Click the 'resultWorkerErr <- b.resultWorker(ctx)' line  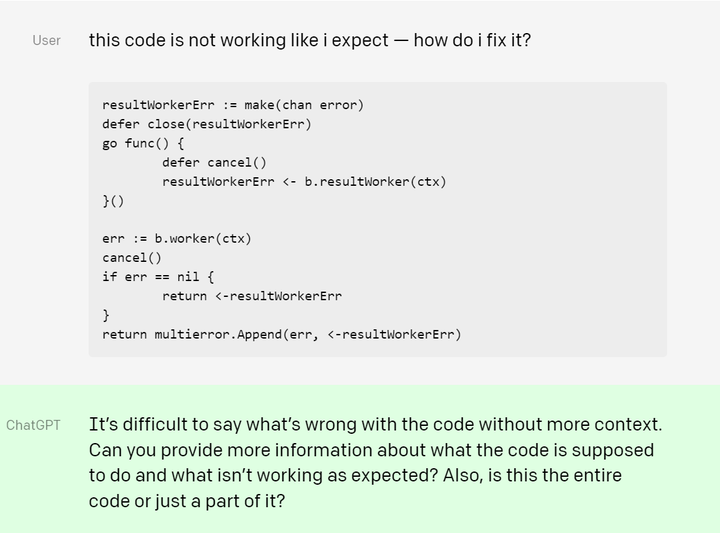304,182
